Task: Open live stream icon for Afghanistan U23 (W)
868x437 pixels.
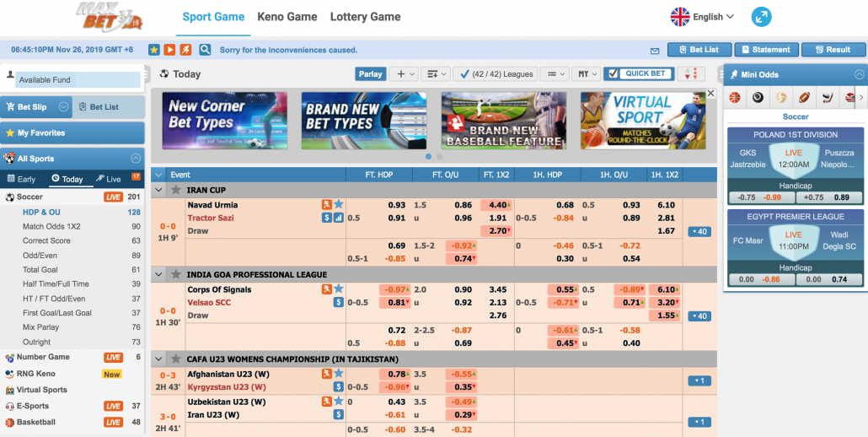Action: pyautogui.click(x=327, y=374)
